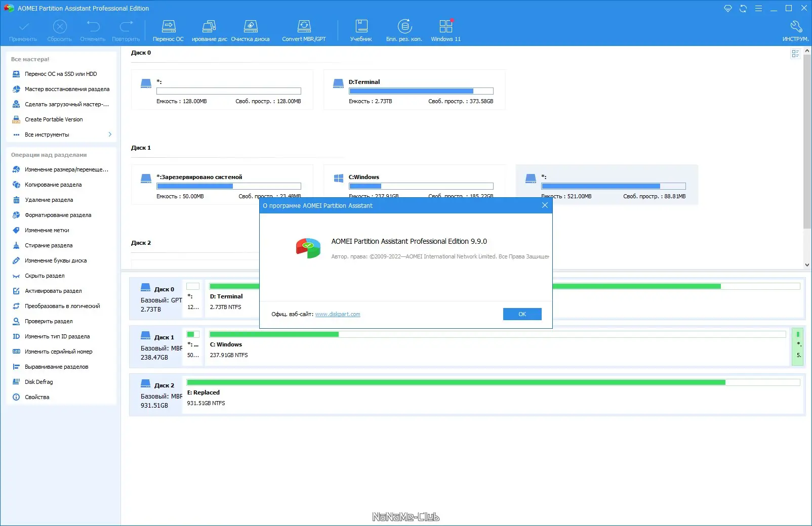Image resolution: width=812 pixels, height=526 pixels.
Task: Click the small 50MB partition block on Диск 1
Action: [193, 346]
